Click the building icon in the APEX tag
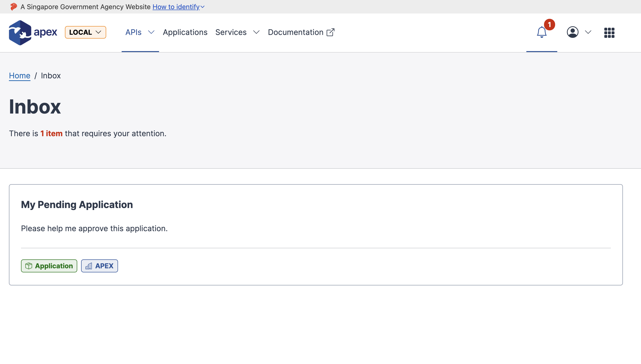Image resolution: width=641 pixels, height=364 pixels. pos(89,266)
